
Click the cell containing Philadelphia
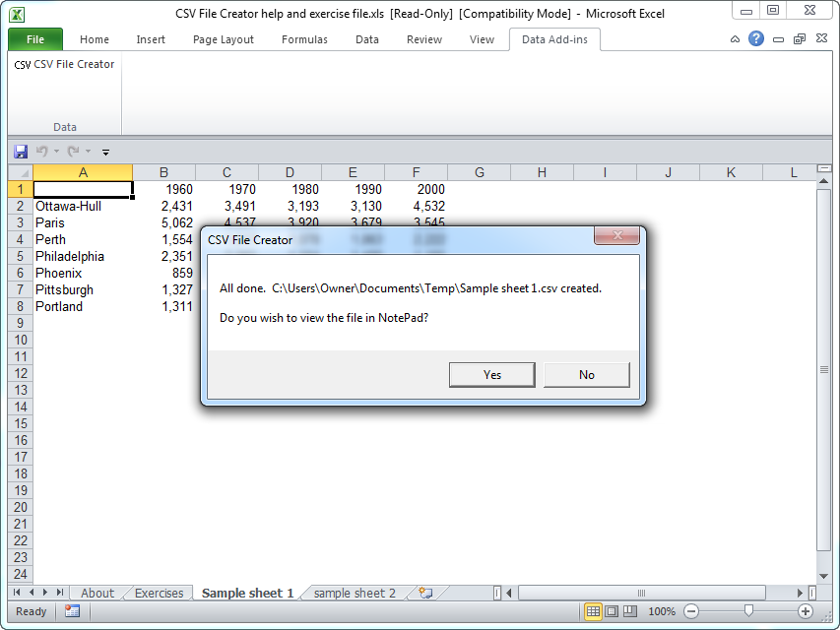click(x=83, y=257)
